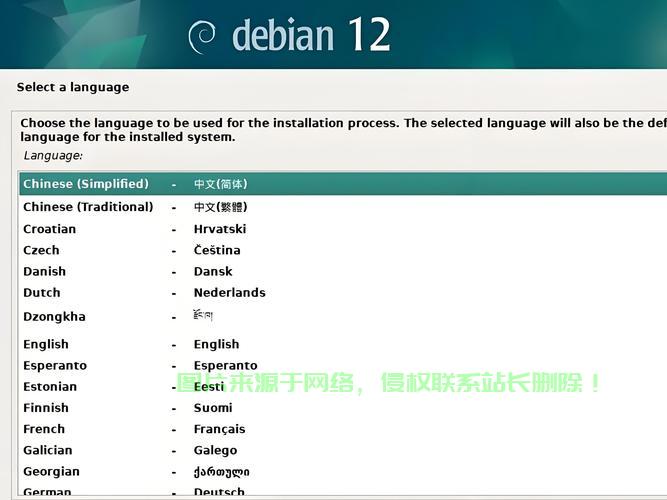Pick Czech in the language list

pyautogui.click(x=343, y=250)
